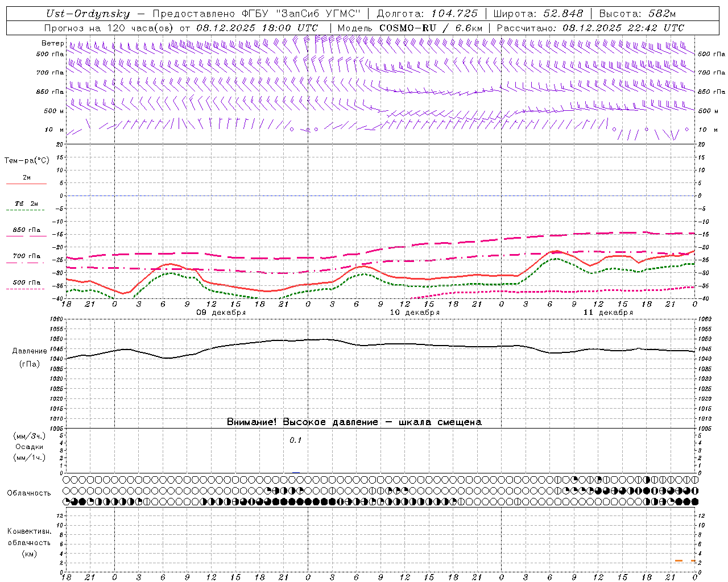The width and height of the screenshot is (728, 582).
Task: Click the '(мм/1ч.)' unit label
Action: (30, 458)
